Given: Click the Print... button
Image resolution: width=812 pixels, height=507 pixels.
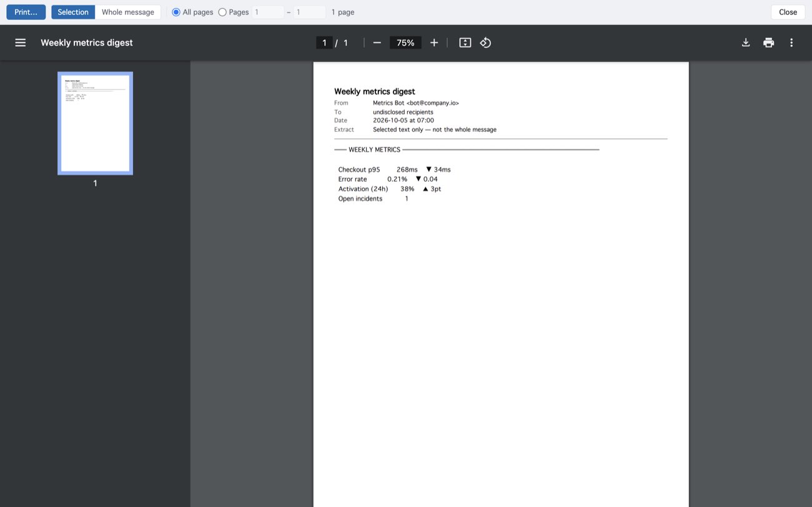Looking at the screenshot, I should coord(26,12).
